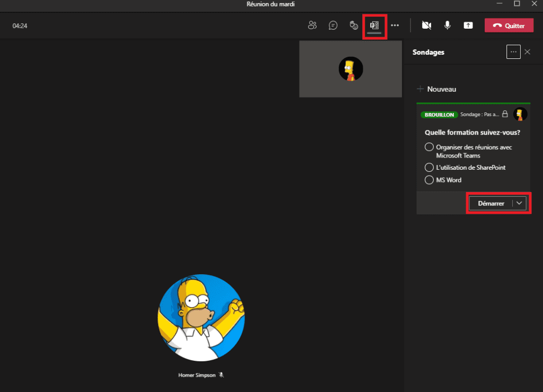The width and height of the screenshot is (543, 392).
Task: Open the meeting chat conversation
Action: (x=333, y=25)
